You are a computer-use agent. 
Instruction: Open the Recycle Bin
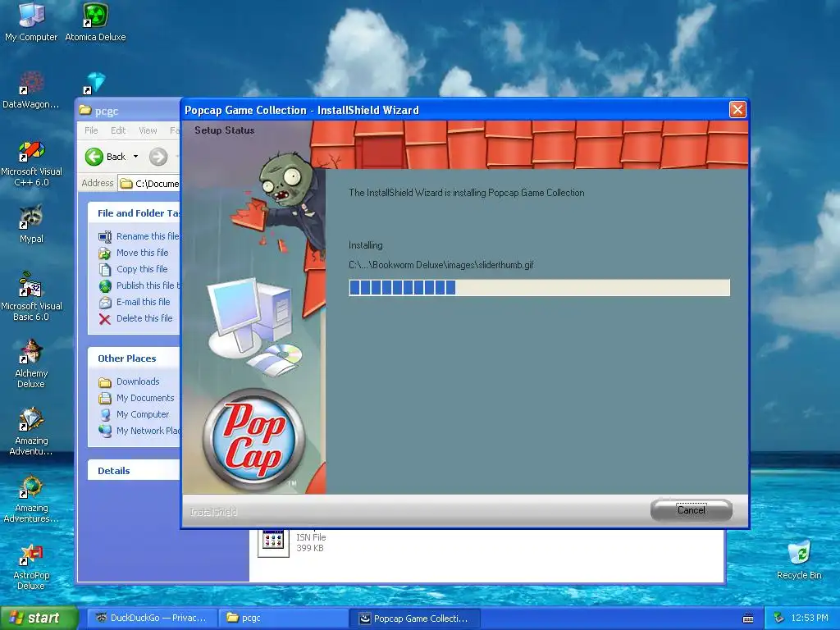click(x=799, y=560)
